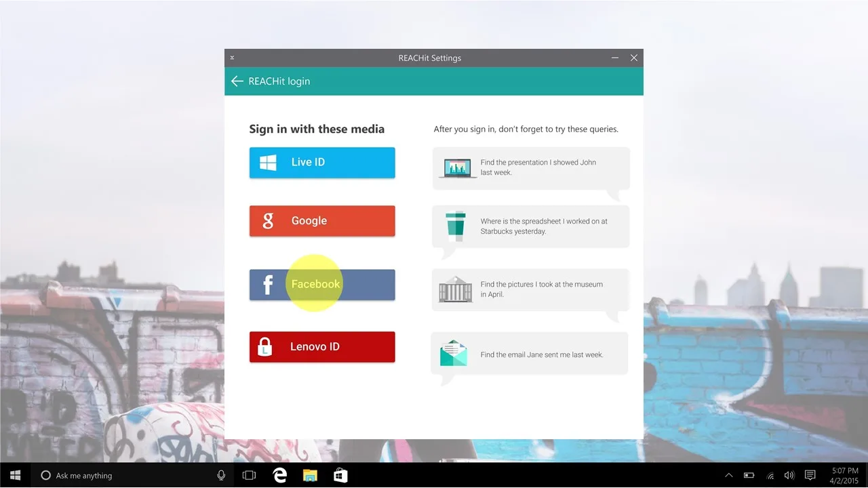Image resolution: width=868 pixels, height=488 pixels.
Task: Choose the Facebook sign-in button
Action: point(322,285)
